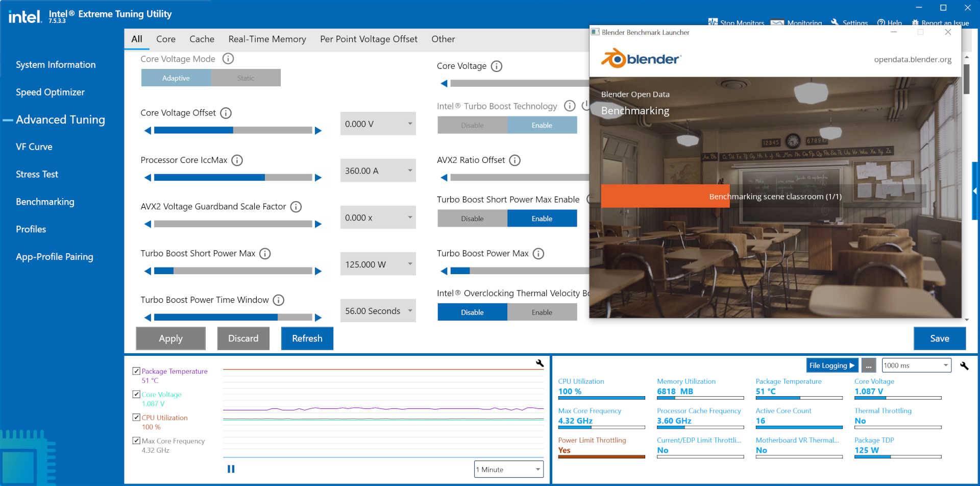Pause the monitoring graph

coord(231,469)
